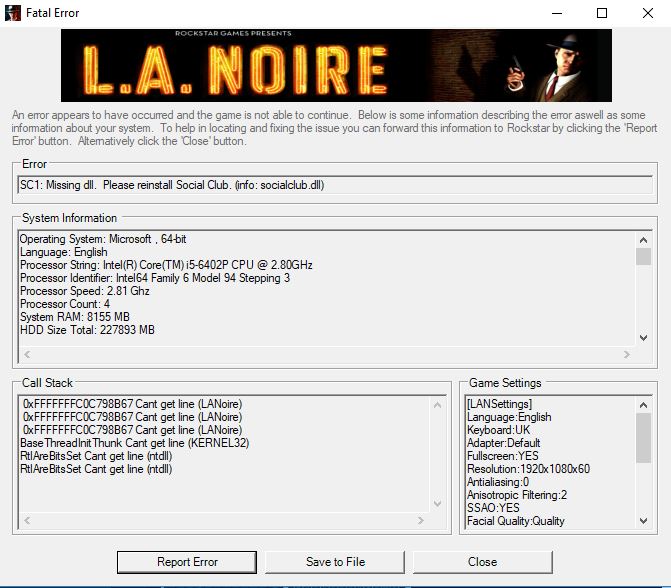The height and width of the screenshot is (588, 671).
Task: Select the 'Keyboard:UK' game setting
Action: pyautogui.click(x=498, y=430)
